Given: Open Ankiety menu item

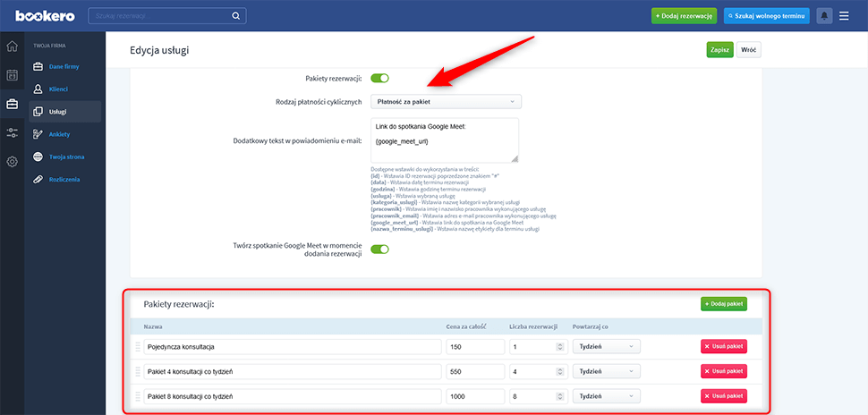Looking at the screenshot, I should pos(64,134).
